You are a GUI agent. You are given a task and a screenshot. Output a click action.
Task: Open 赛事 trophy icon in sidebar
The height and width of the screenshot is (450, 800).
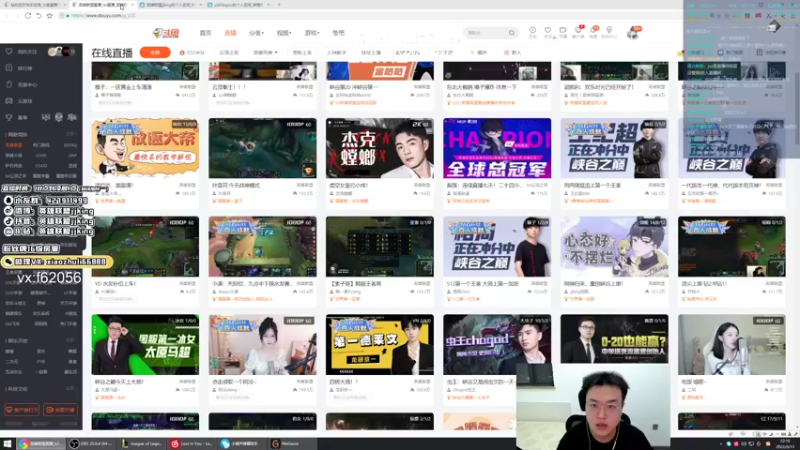[9, 117]
